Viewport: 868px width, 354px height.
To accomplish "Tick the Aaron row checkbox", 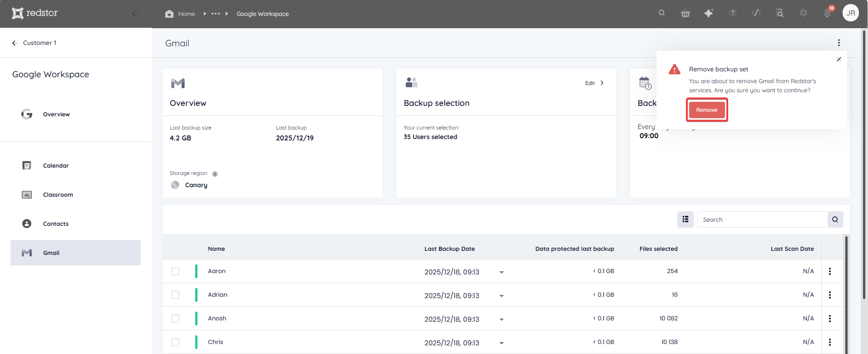I will (x=175, y=271).
